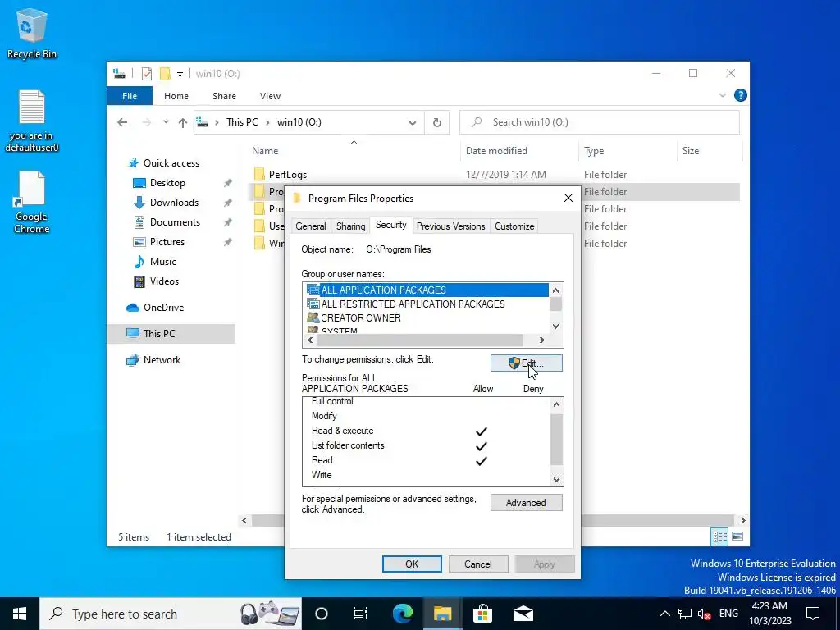Open Pictures in the navigation pane
Screen dimensions: 840x630
coord(167,242)
